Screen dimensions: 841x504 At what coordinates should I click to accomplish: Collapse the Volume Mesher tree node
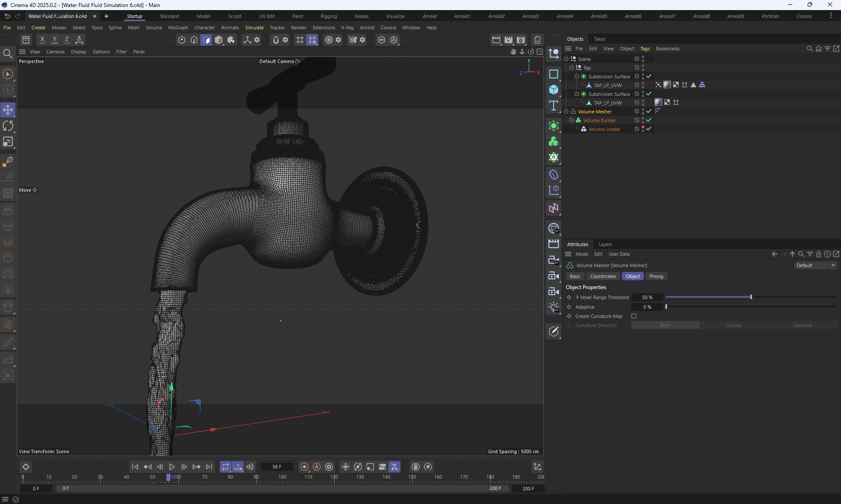566,112
